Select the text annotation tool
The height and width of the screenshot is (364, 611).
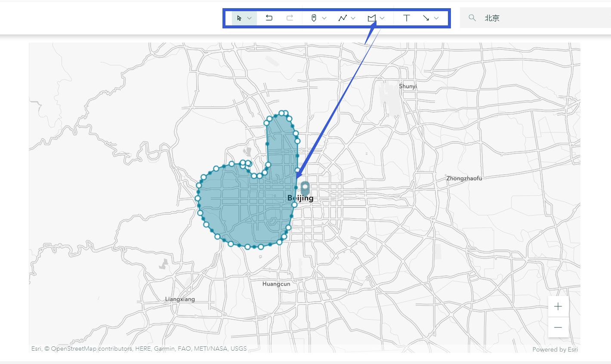pyautogui.click(x=406, y=18)
